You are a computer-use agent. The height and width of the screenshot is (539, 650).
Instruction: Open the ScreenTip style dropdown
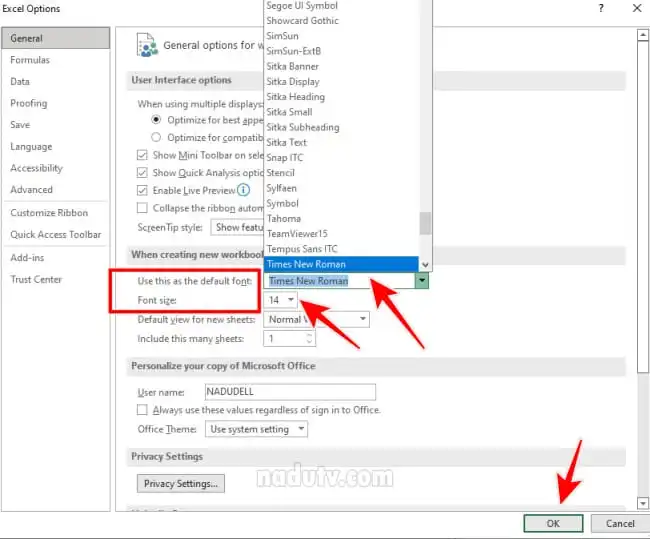coord(237,227)
